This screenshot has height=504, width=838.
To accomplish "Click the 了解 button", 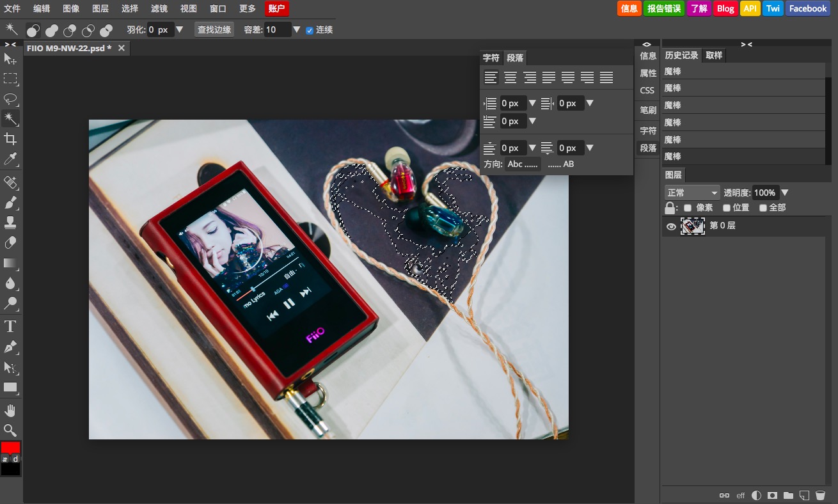I will click(x=699, y=8).
